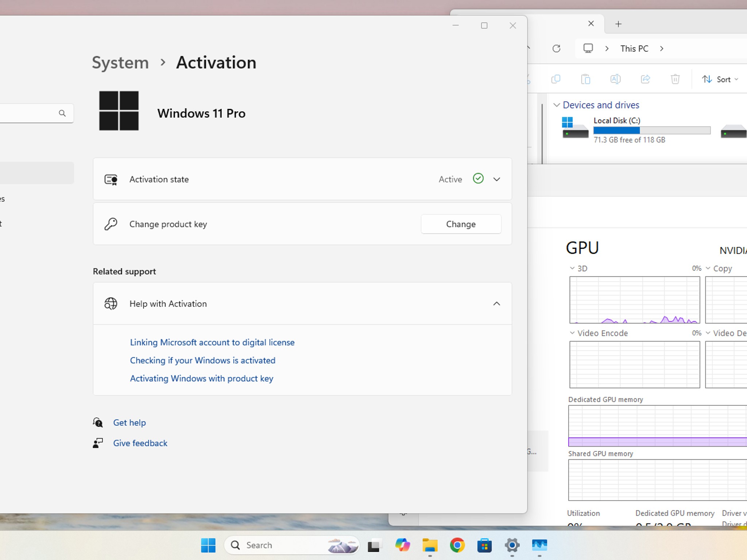Launch Google Chrome from the taskbar

pos(457,545)
